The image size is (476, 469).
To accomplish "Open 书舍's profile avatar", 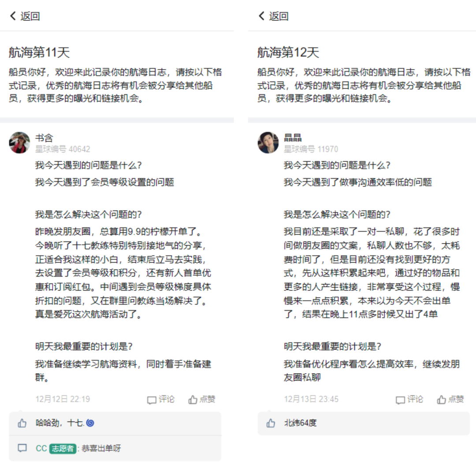I will point(19,143).
